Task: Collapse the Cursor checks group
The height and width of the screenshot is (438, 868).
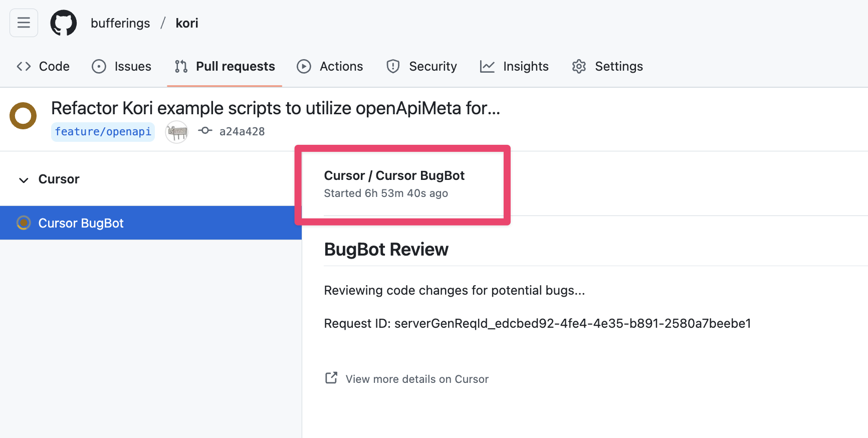Action: click(x=24, y=180)
